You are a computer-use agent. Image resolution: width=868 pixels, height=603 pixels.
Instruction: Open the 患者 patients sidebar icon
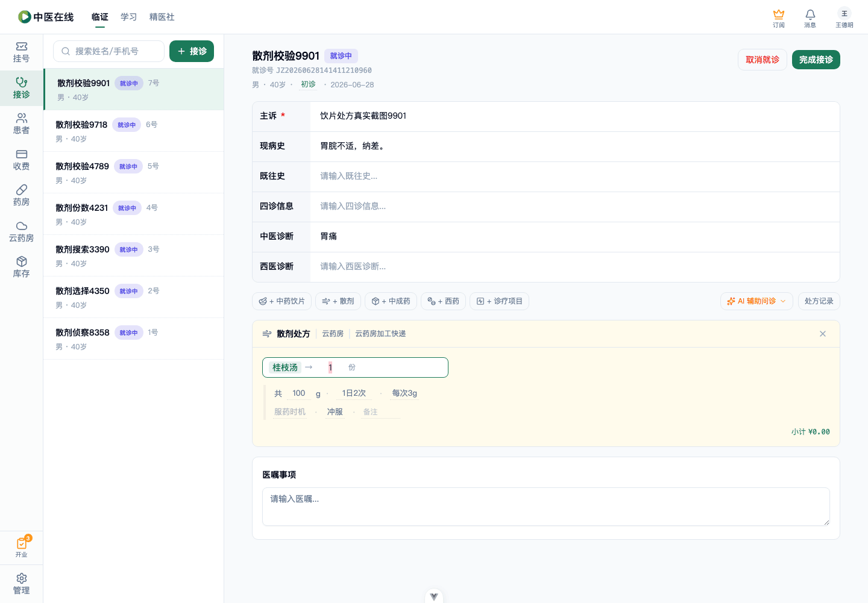(x=21, y=124)
